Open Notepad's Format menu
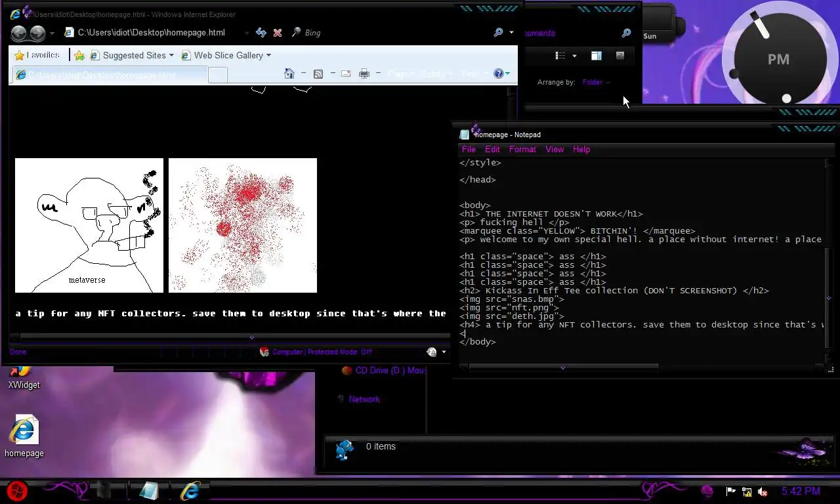The height and width of the screenshot is (504, 840). [522, 149]
